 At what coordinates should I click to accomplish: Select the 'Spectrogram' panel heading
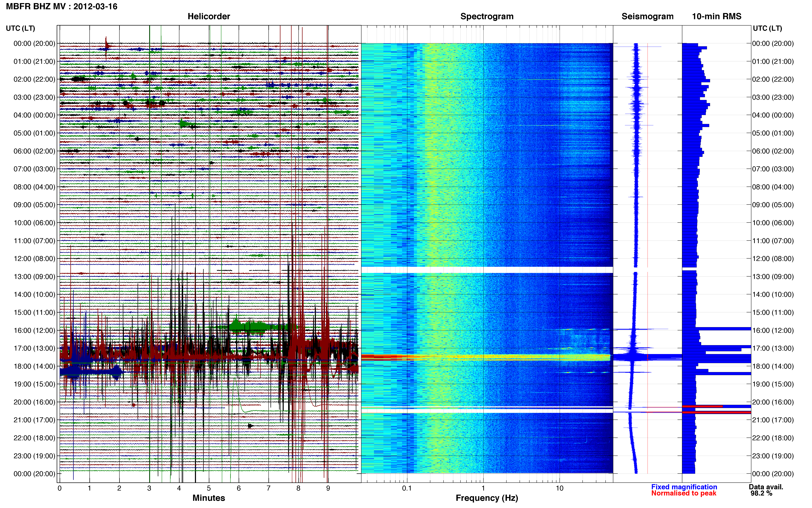487,16
